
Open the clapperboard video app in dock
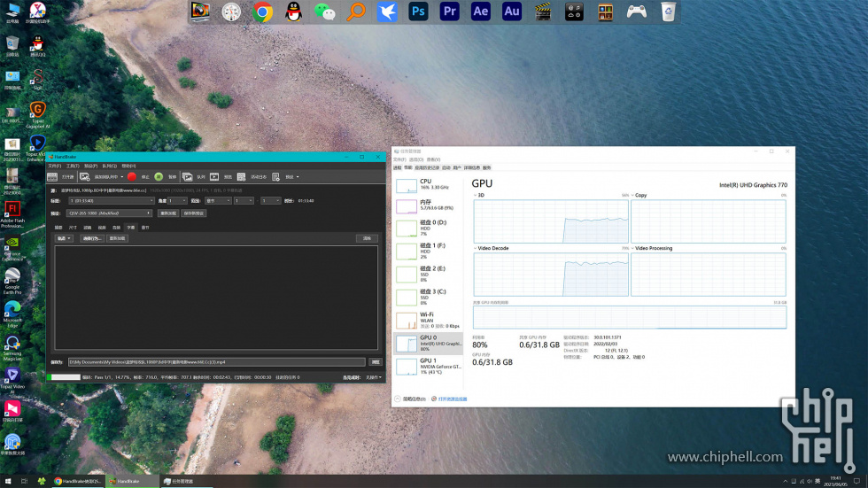pyautogui.click(x=543, y=12)
